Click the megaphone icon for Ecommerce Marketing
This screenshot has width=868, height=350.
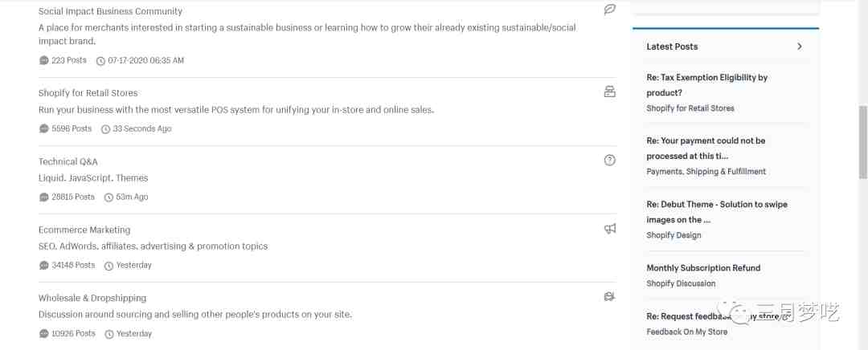coord(609,228)
